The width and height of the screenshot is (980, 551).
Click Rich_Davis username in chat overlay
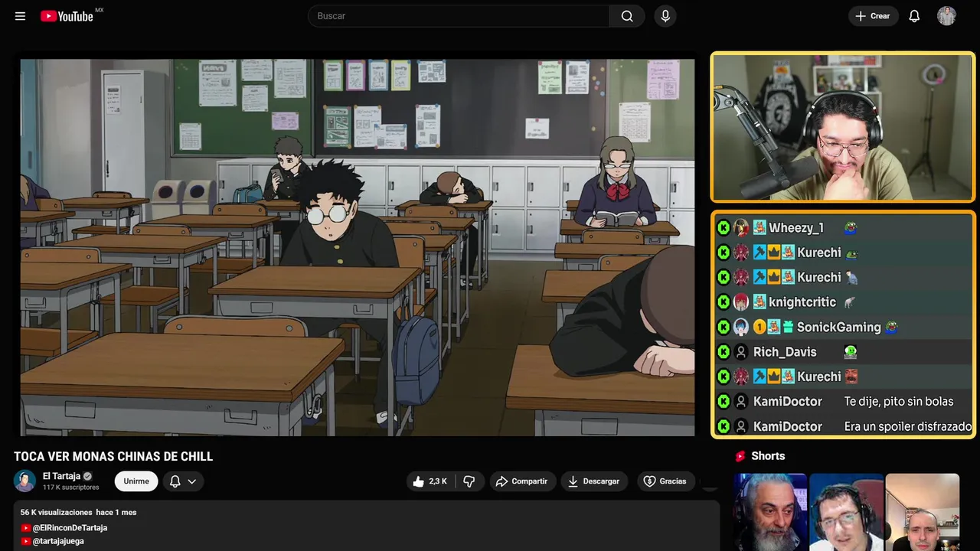785,352
